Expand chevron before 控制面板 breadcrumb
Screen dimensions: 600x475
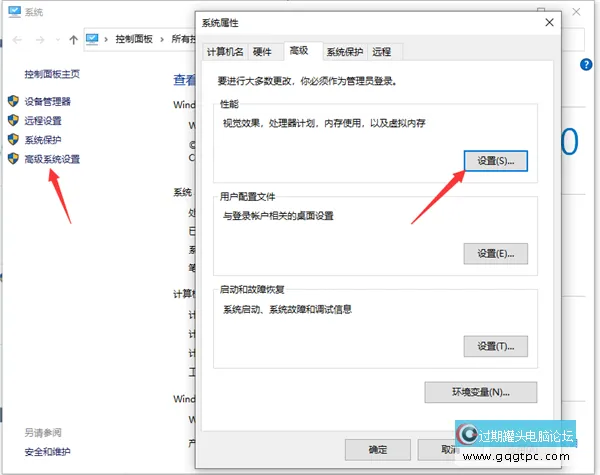106,39
